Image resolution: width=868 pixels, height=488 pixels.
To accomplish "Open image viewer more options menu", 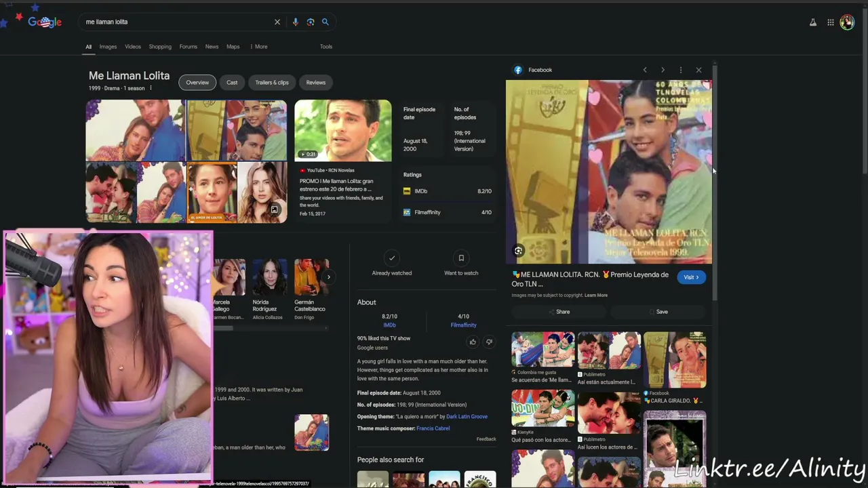I will click(681, 70).
